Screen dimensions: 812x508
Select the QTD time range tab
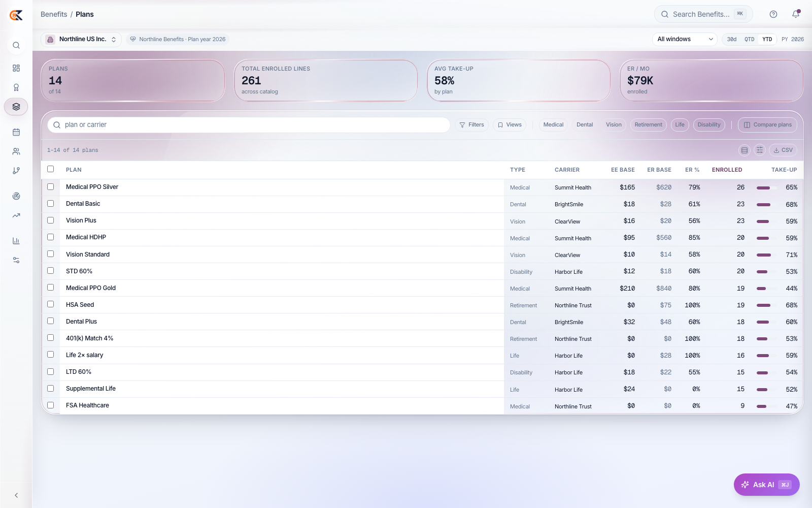click(x=750, y=39)
